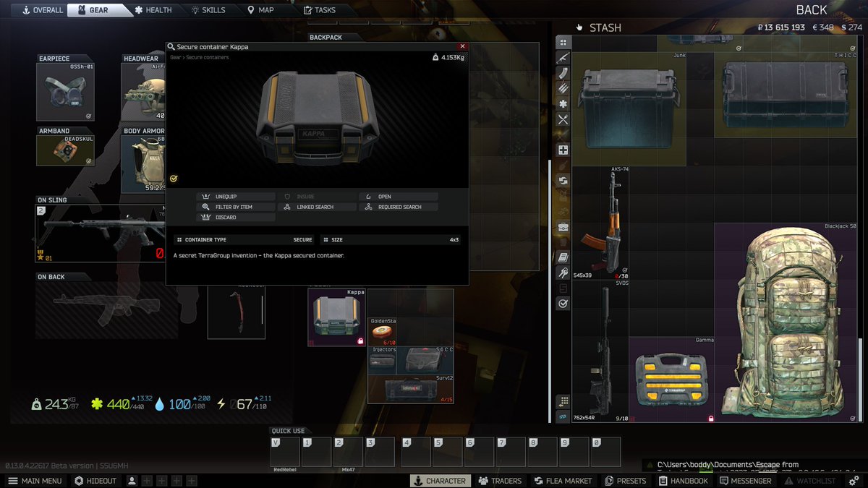The height and width of the screenshot is (488, 868).
Task: Filter stash by medical items
Action: pos(563,150)
